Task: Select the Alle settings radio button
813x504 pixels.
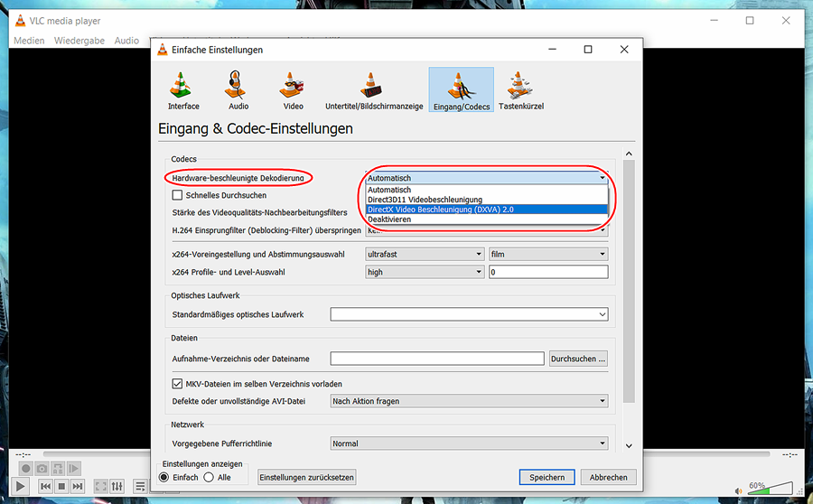Action: click(209, 477)
